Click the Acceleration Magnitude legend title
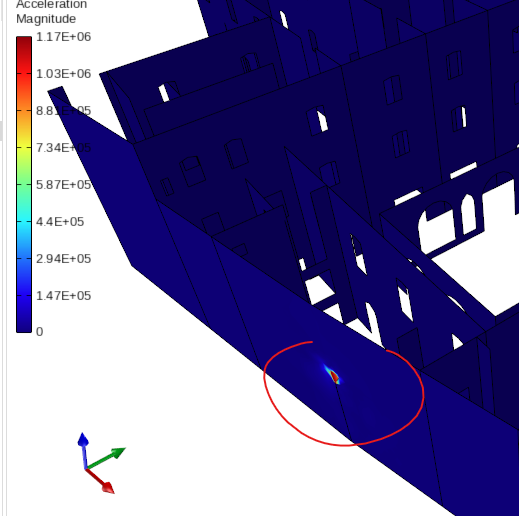The height and width of the screenshot is (516, 519). [x=52, y=12]
